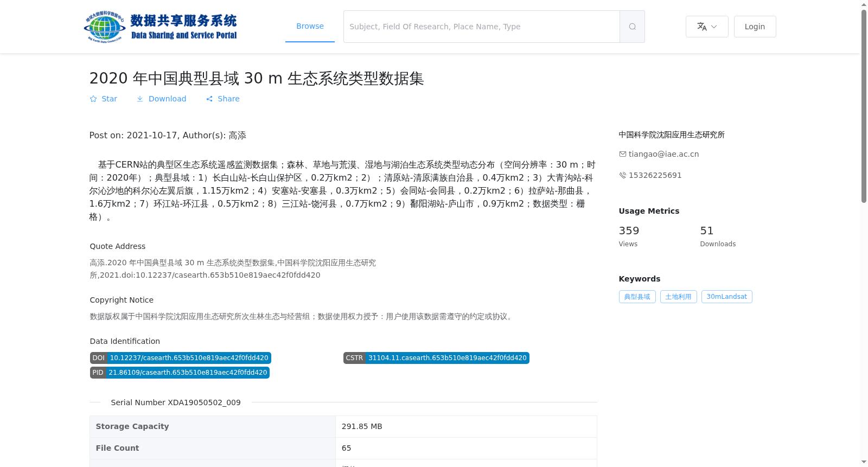Click the phone handset icon
This screenshot has height=467, width=868.
(x=623, y=175)
